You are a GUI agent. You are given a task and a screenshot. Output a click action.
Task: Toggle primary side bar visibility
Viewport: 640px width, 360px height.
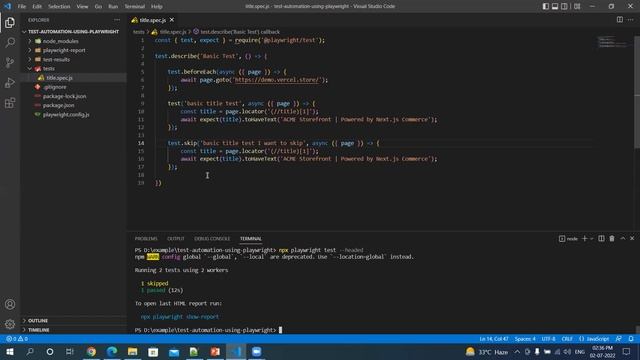(x=546, y=6)
